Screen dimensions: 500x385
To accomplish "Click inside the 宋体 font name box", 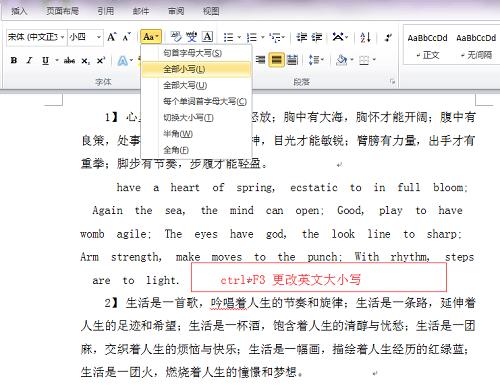I will 33,37.
